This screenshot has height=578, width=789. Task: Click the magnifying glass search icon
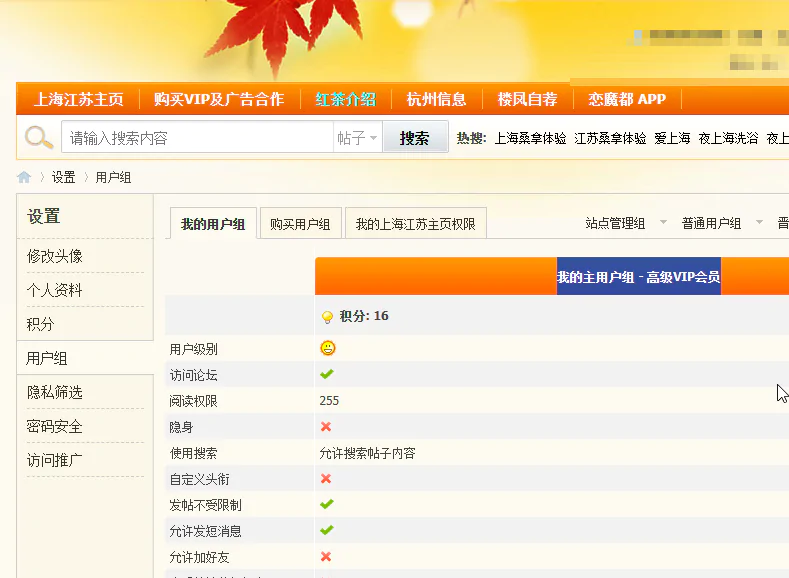39,137
